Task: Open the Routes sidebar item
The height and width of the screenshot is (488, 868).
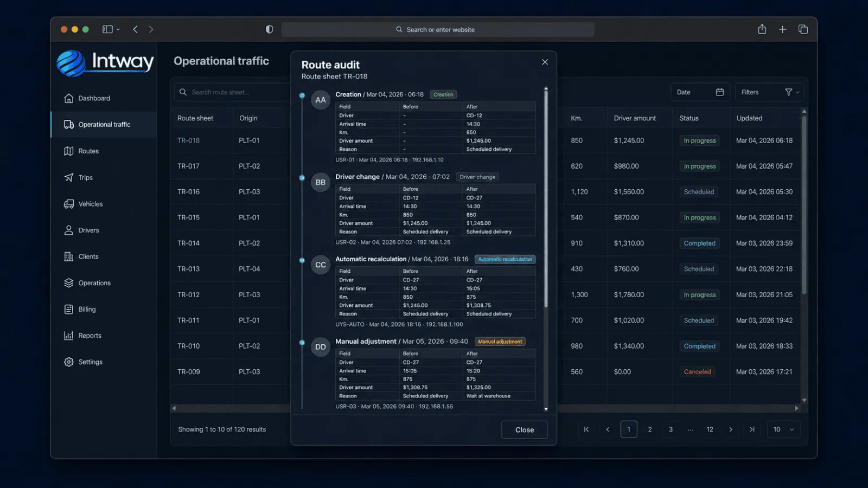Action: pos(81,151)
